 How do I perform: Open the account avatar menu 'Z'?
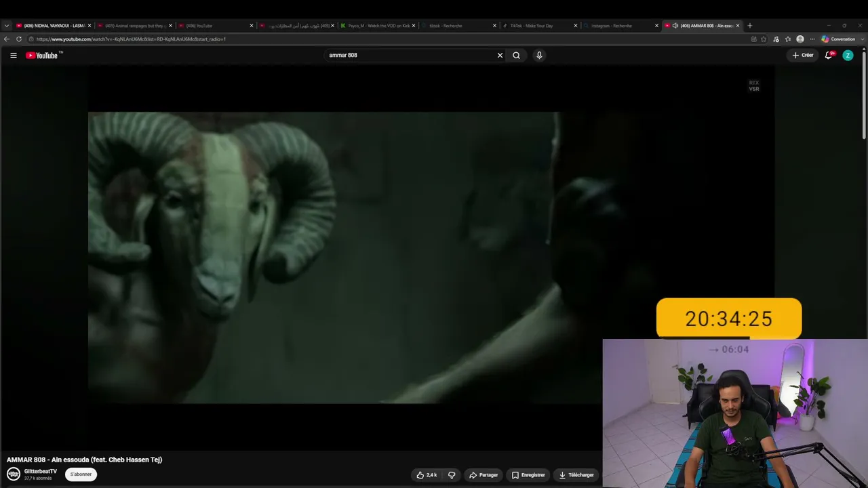[848, 56]
